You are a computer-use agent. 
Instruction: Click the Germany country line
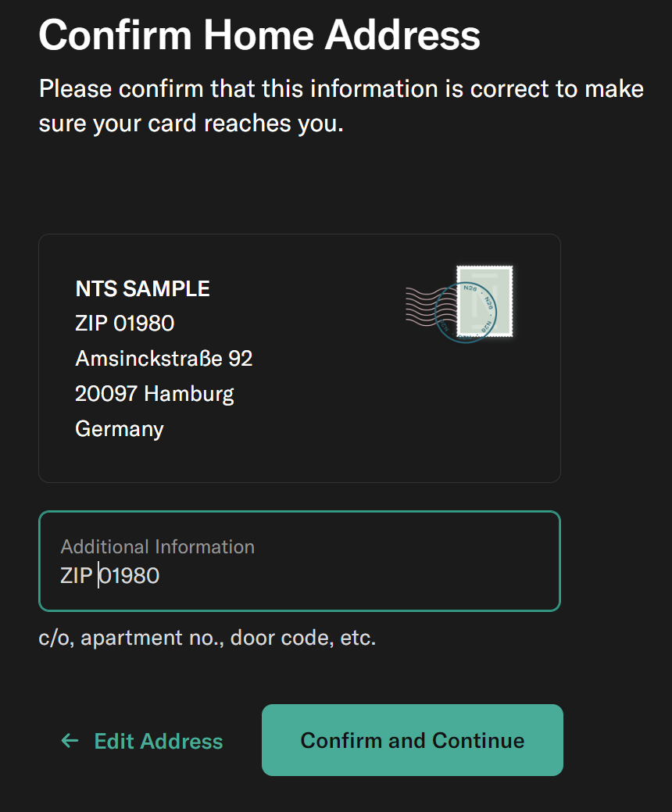click(119, 429)
